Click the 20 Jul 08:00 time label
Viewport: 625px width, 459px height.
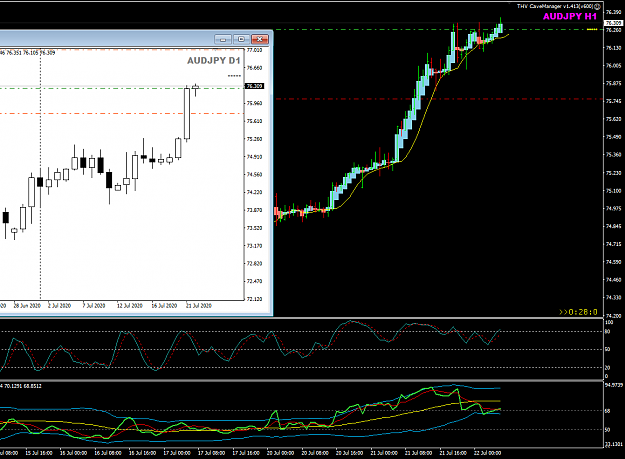coord(315,453)
